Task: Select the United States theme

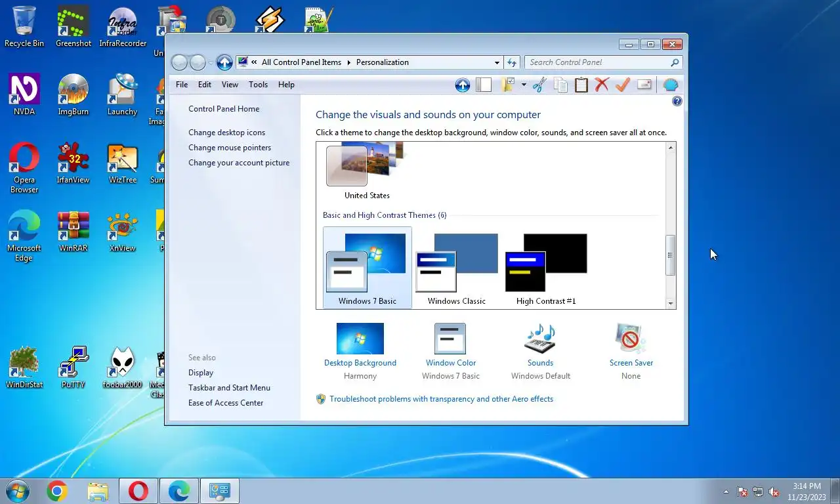Action: [x=367, y=171]
